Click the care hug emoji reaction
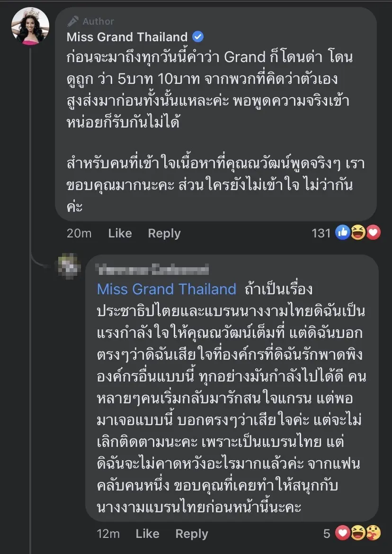The width and height of the screenshot is (392, 554). [374, 533]
